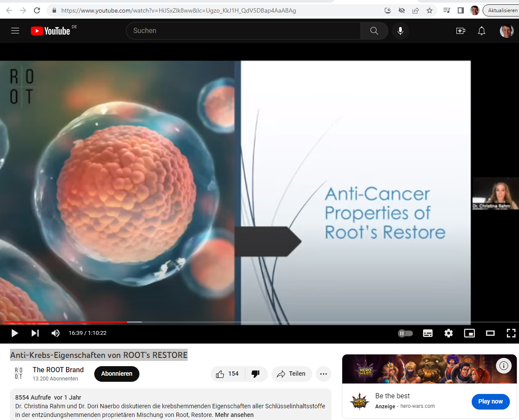Open the create video icon
The width and height of the screenshot is (519, 420).
(460, 31)
